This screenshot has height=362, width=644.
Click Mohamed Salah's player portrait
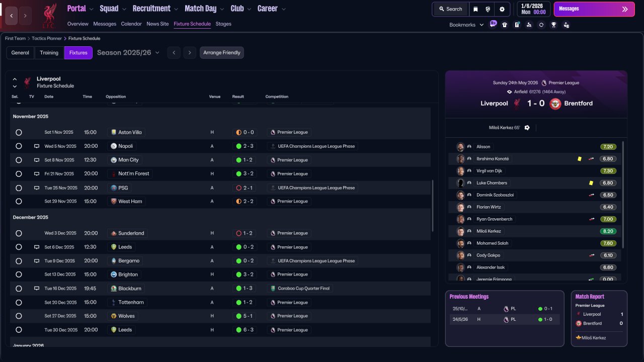point(460,243)
